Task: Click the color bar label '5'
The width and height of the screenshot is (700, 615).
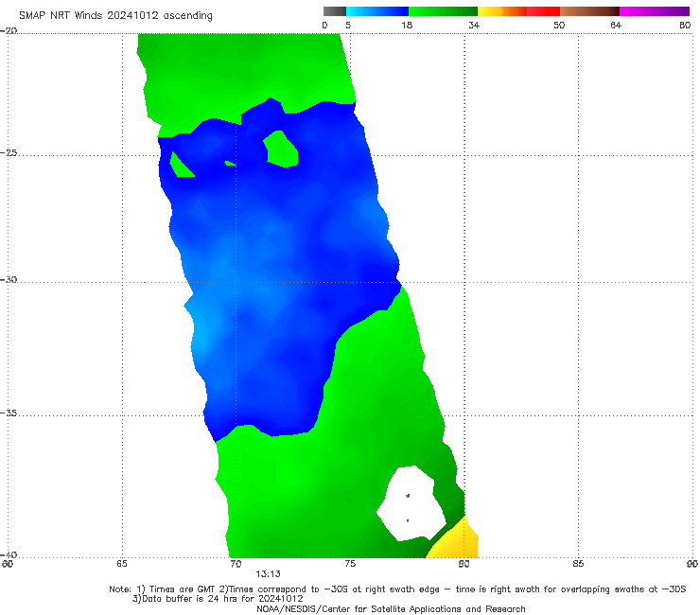Action: 348,25
